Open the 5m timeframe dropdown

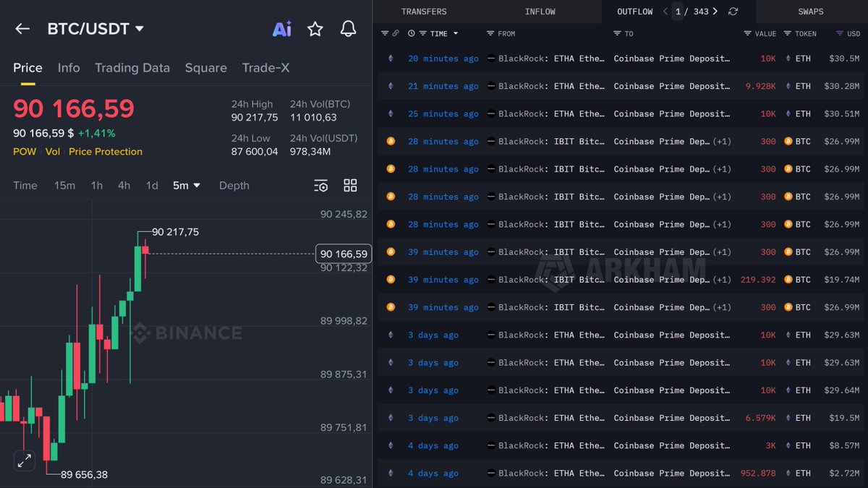tap(186, 185)
